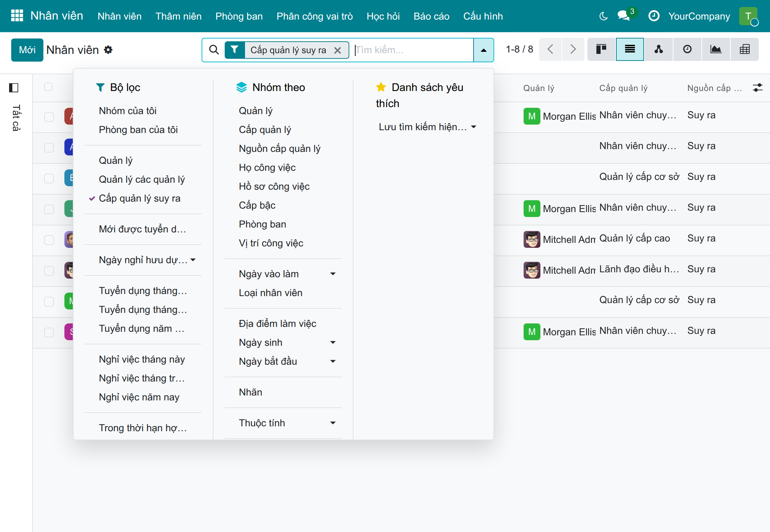Collapse the search options dropdown toggle

(483, 50)
